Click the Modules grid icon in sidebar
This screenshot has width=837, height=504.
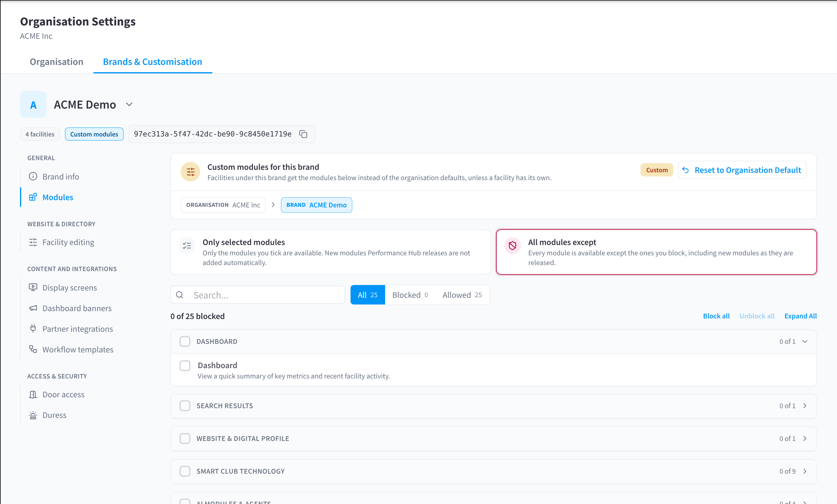point(33,197)
